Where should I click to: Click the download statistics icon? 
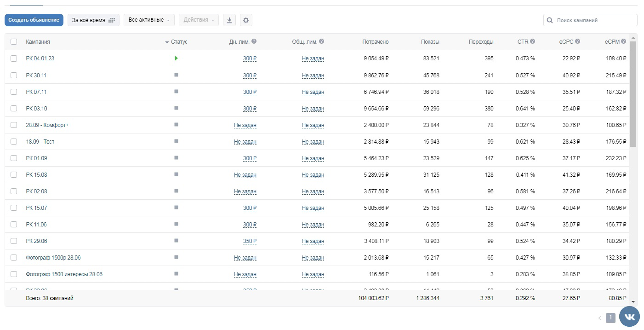coord(229,20)
